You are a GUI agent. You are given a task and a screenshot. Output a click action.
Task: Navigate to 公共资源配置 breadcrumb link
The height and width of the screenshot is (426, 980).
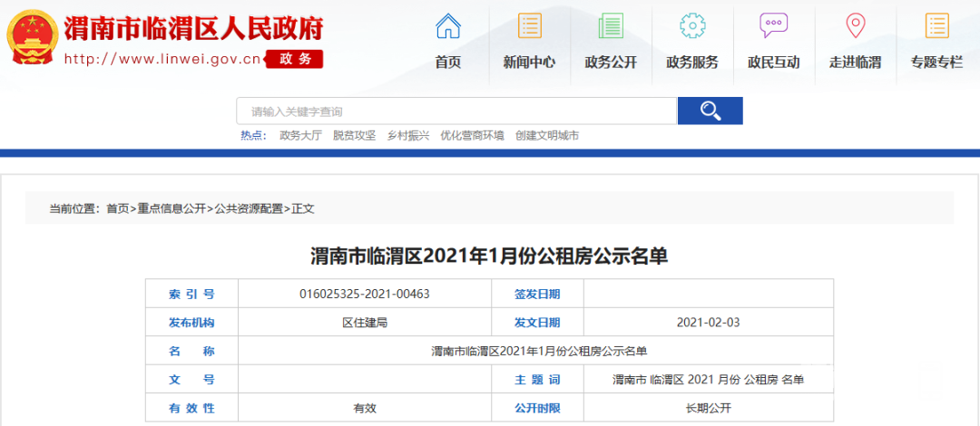(x=249, y=208)
